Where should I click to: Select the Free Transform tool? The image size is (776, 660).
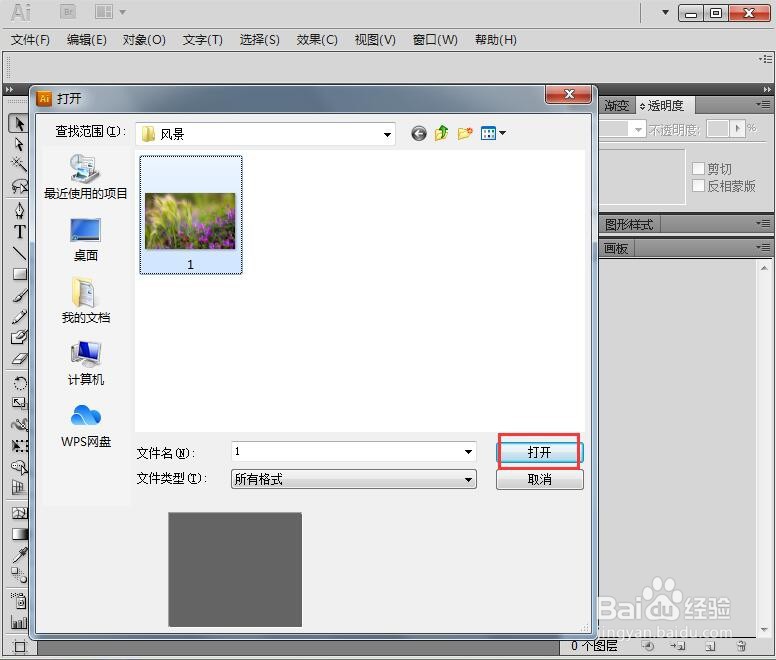point(19,446)
